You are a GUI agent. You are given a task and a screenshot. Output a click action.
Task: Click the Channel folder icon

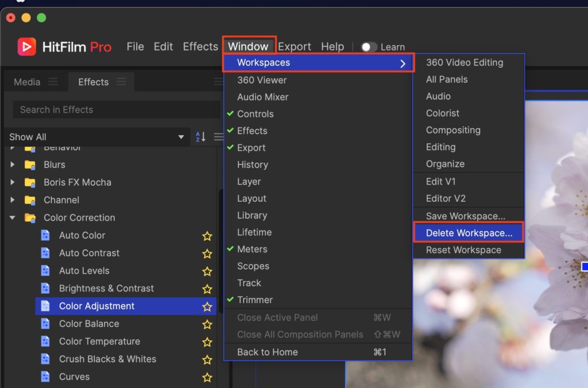pyautogui.click(x=30, y=199)
